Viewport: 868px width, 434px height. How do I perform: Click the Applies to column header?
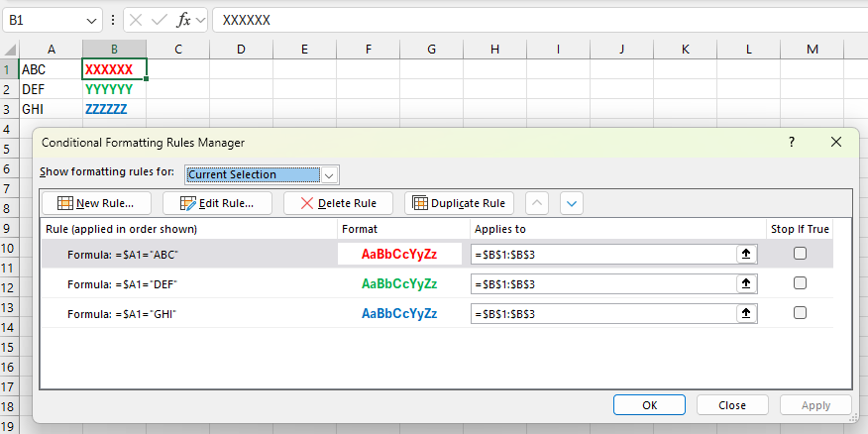coord(618,229)
